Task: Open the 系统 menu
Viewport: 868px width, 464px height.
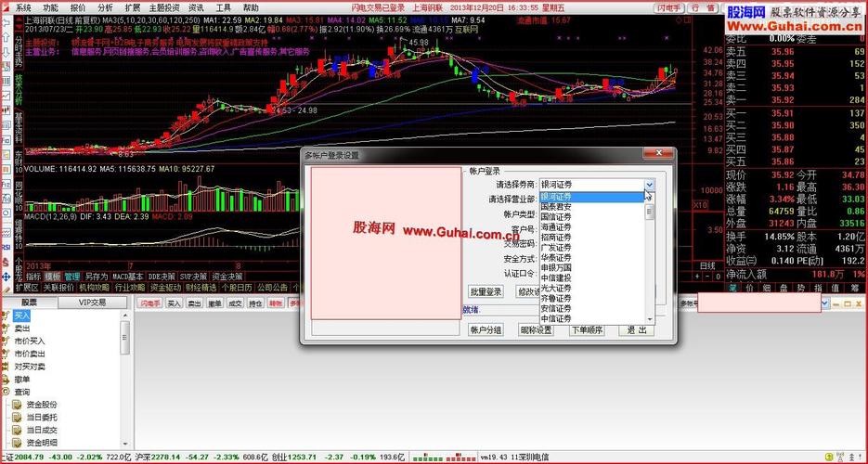Action: (x=22, y=7)
